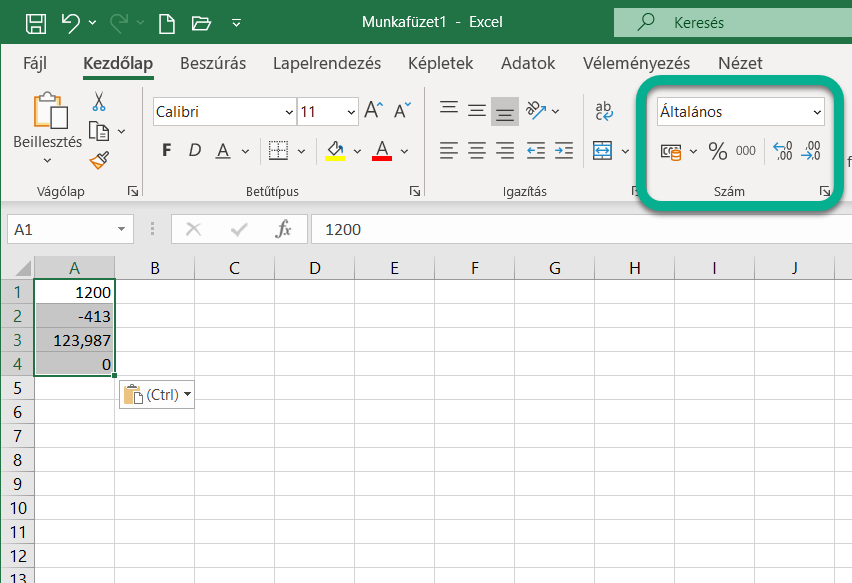This screenshot has height=583, width=852.
Task: Toggle italic formatting (D button)
Action: pyautogui.click(x=195, y=151)
